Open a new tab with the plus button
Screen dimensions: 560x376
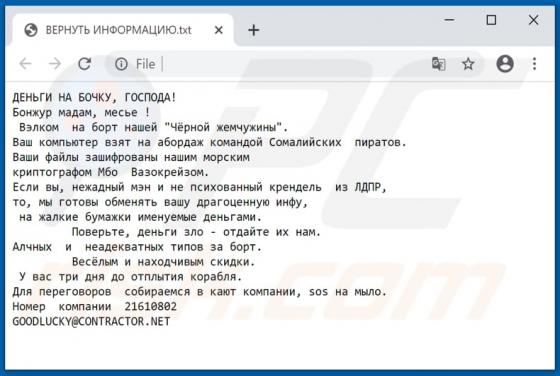click(254, 30)
